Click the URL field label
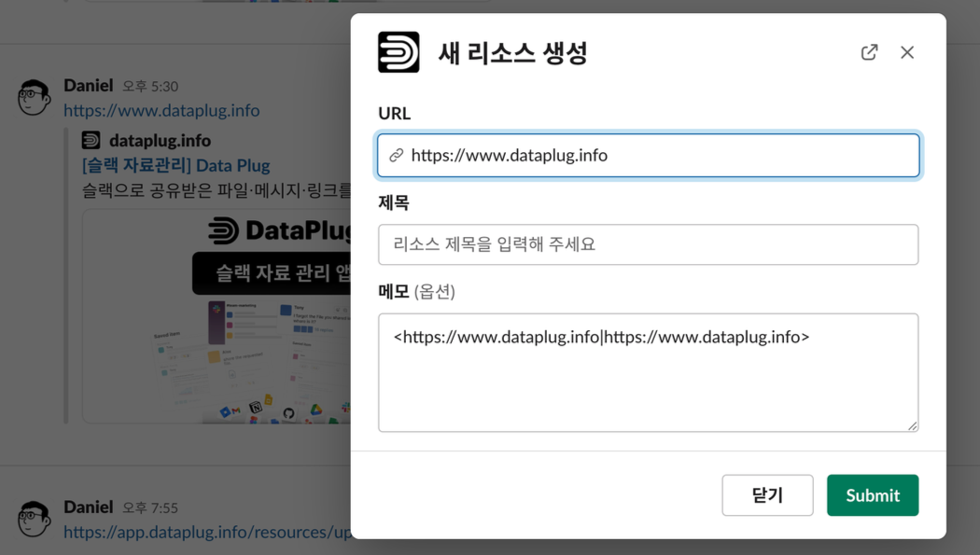 click(395, 114)
